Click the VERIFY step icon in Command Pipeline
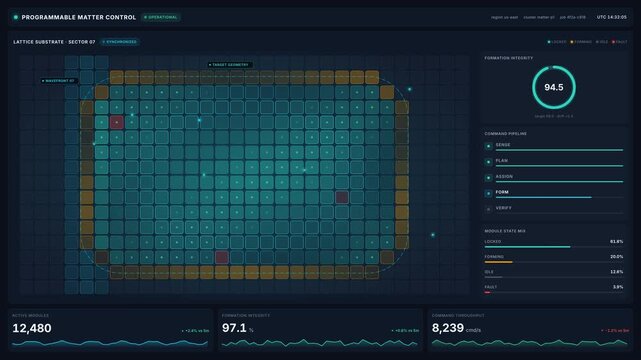641x360 pixels. tap(488, 209)
